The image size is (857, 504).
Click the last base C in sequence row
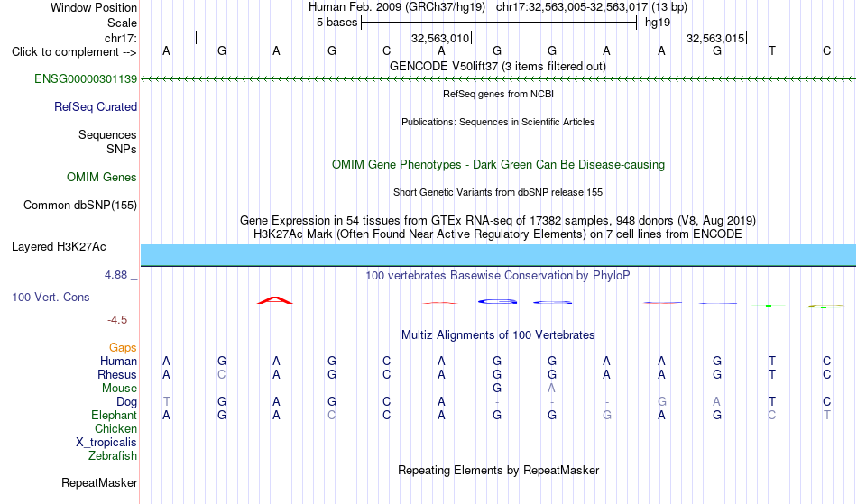[x=827, y=50]
